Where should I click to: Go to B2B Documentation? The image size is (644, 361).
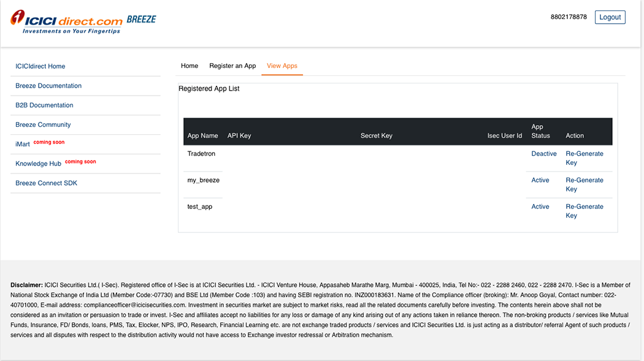44,105
